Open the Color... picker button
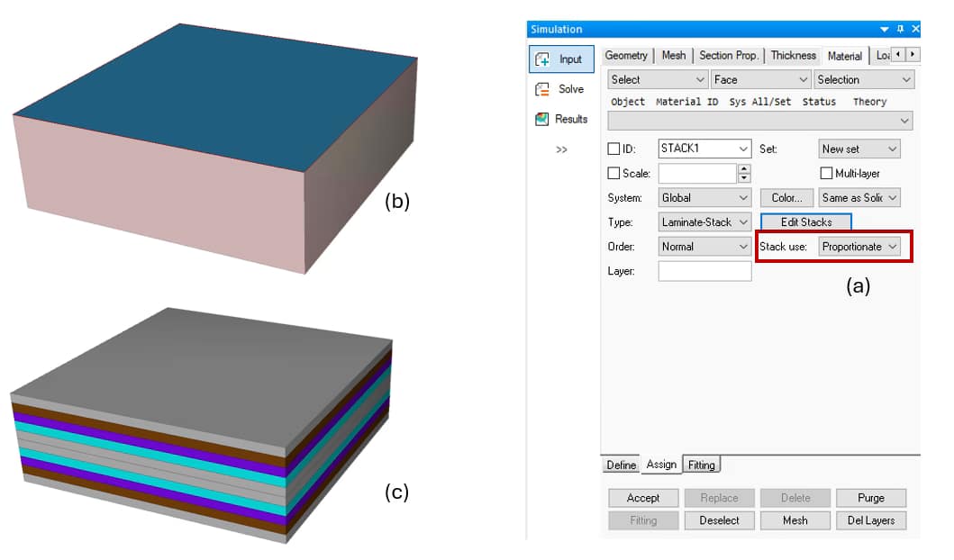 coord(786,197)
